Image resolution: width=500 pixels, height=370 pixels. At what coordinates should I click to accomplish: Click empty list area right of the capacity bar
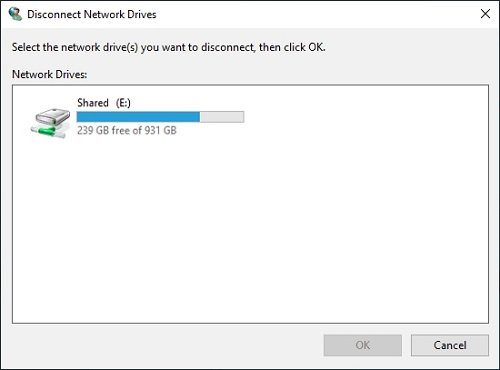click(367, 117)
